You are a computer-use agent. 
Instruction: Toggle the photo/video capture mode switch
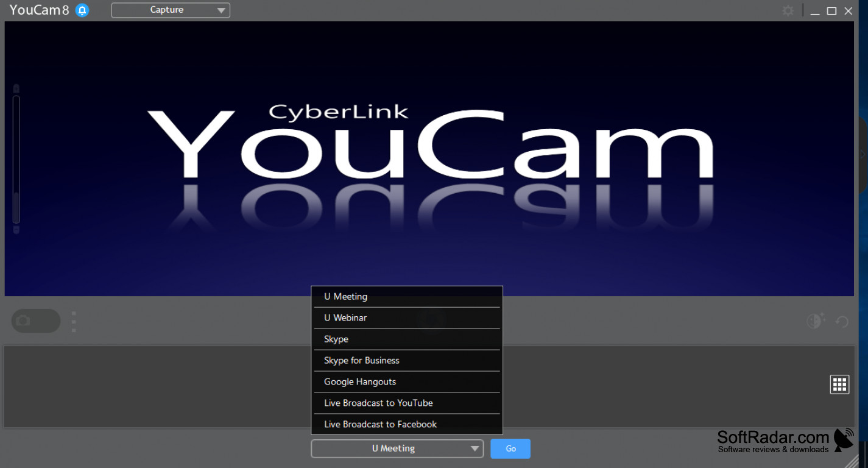(36, 321)
